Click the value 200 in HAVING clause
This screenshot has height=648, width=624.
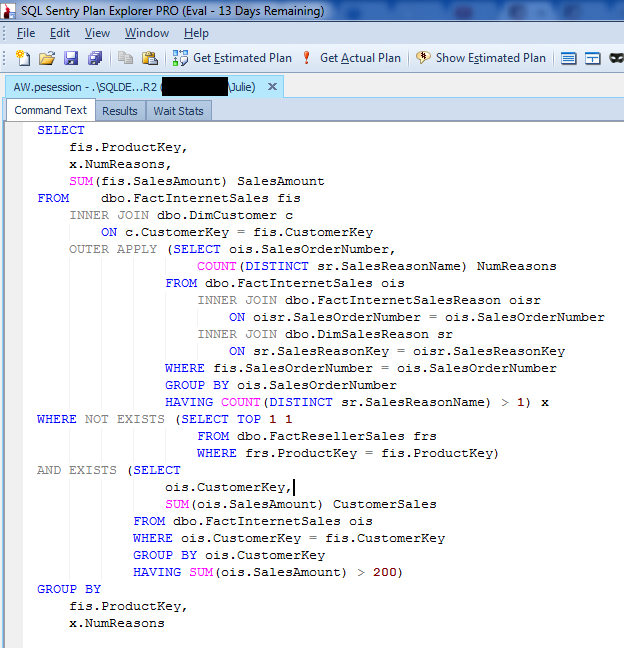385,572
